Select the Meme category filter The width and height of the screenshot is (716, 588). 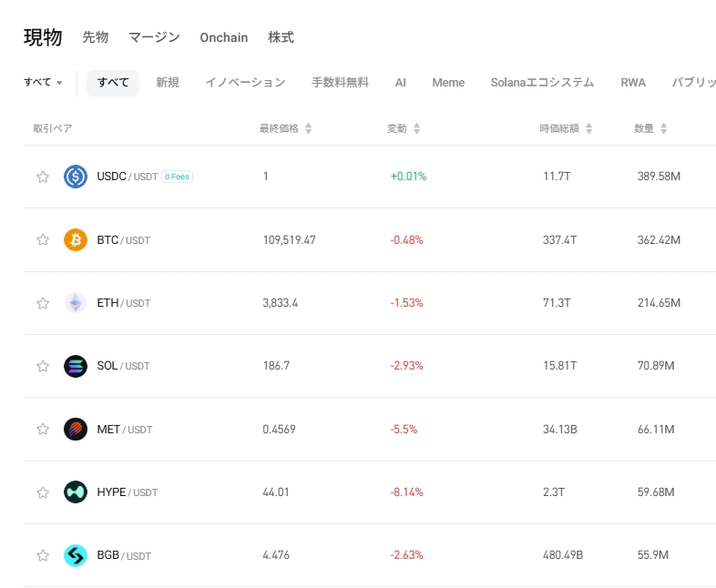coord(448,83)
